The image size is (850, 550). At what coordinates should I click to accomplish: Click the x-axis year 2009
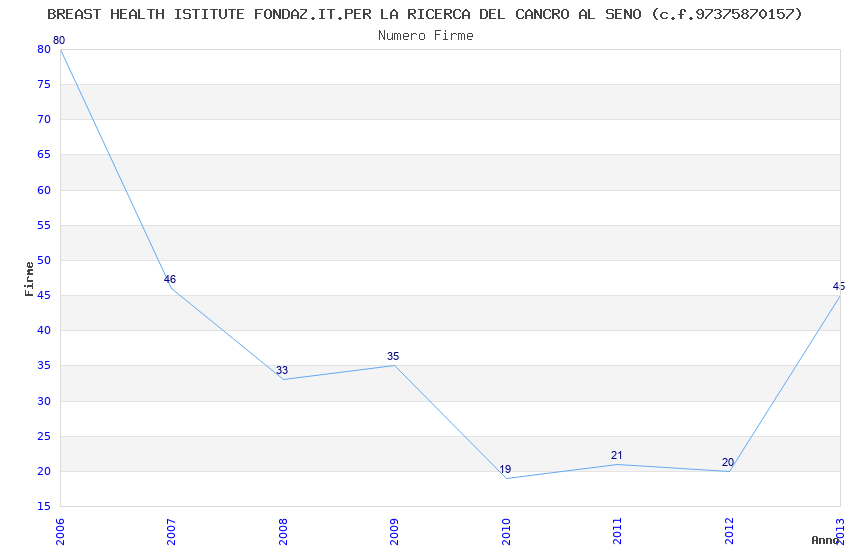click(x=394, y=531)
